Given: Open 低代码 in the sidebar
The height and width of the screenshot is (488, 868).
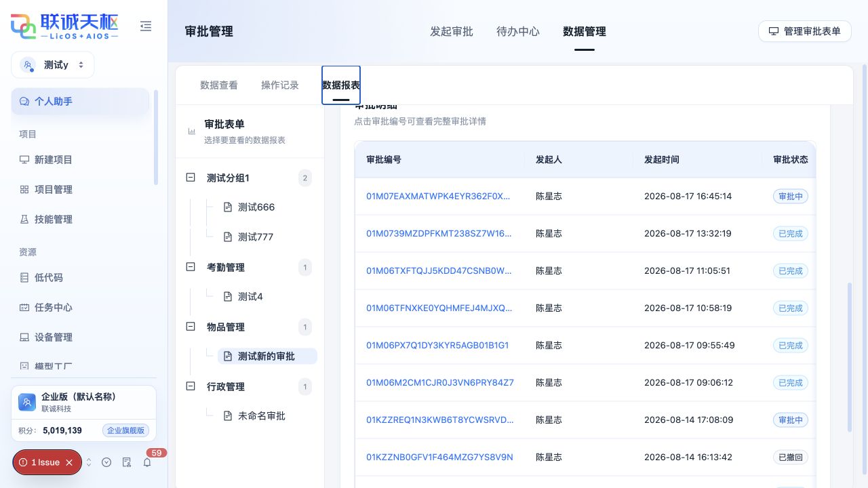Looking at the screenshot, I should coord(80,278).
